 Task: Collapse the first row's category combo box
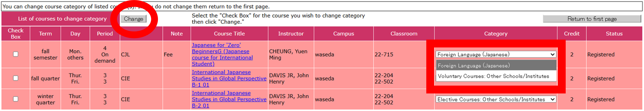click(x=495, y=54)
